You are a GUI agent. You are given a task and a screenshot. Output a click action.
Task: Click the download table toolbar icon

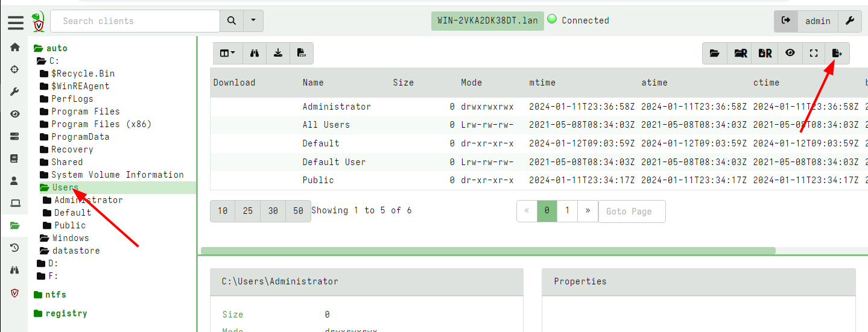pyautogui.click(x=278, y=53)
